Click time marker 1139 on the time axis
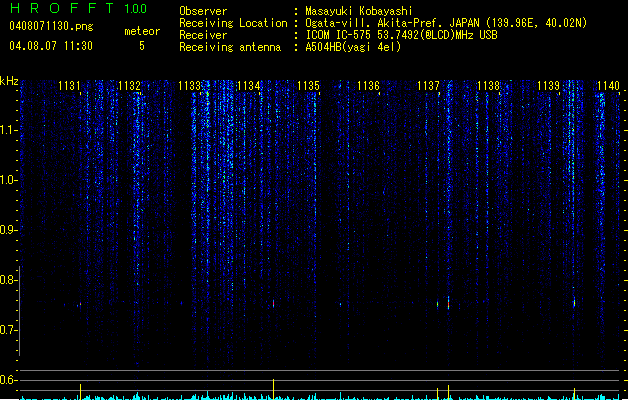629x400 pixels. coord(548,86)
